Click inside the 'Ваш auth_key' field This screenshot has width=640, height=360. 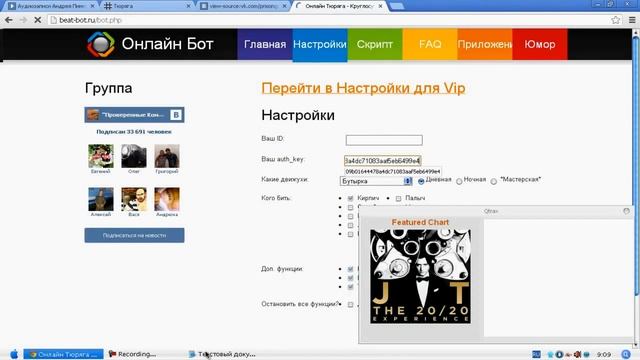(x=382, y=161)
